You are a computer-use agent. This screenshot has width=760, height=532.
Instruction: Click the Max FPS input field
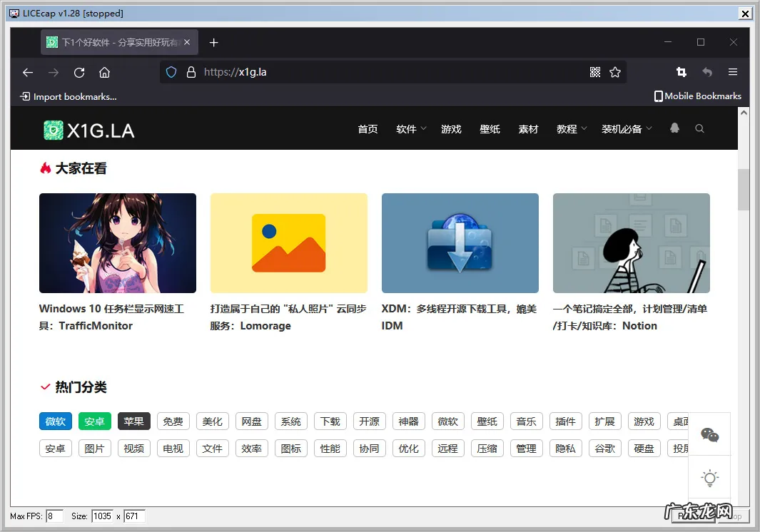[54, 516]
